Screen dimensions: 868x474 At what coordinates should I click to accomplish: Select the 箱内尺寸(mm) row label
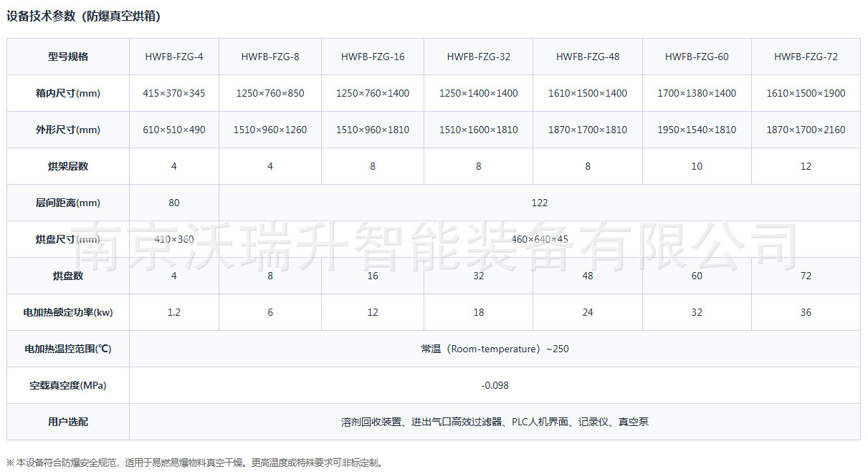pyautogui.click(x=68, y=93)
